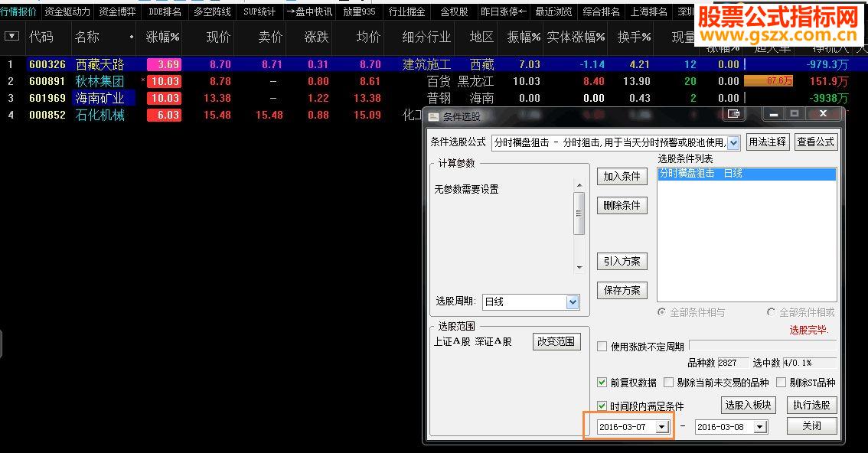Image resolution: width=868 pixels, height=453 pixels.
Task: Click stock code 600891
Action: click(47, 81)
